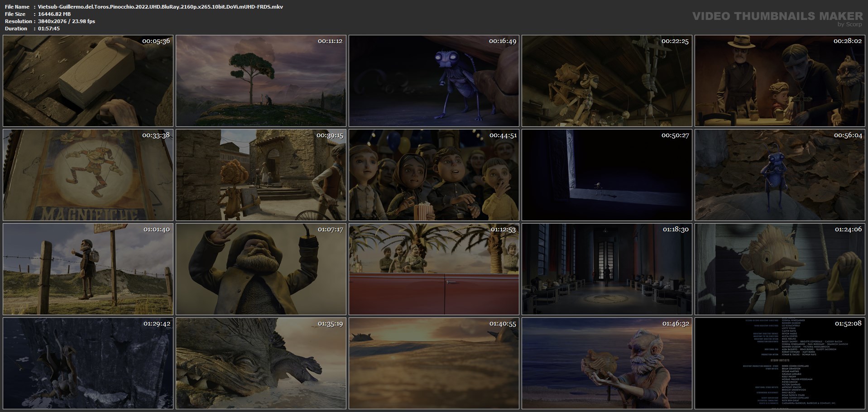This screenshot has width=868, height=412.
Task: Select the thumbnail at 00:05:36
Action: tap(88, 81)
